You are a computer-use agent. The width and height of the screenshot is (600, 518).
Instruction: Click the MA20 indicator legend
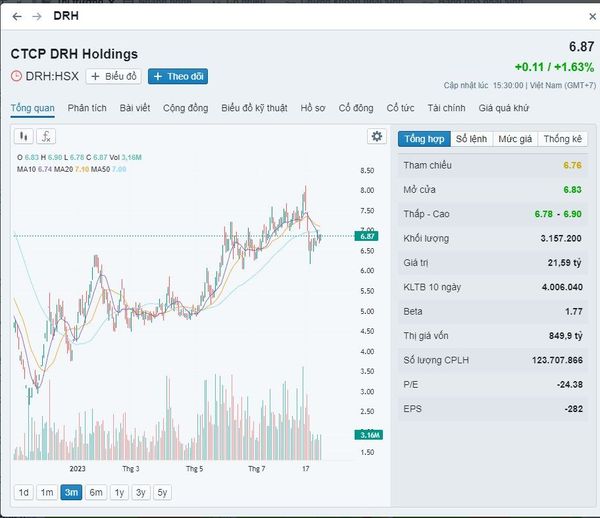72,169
